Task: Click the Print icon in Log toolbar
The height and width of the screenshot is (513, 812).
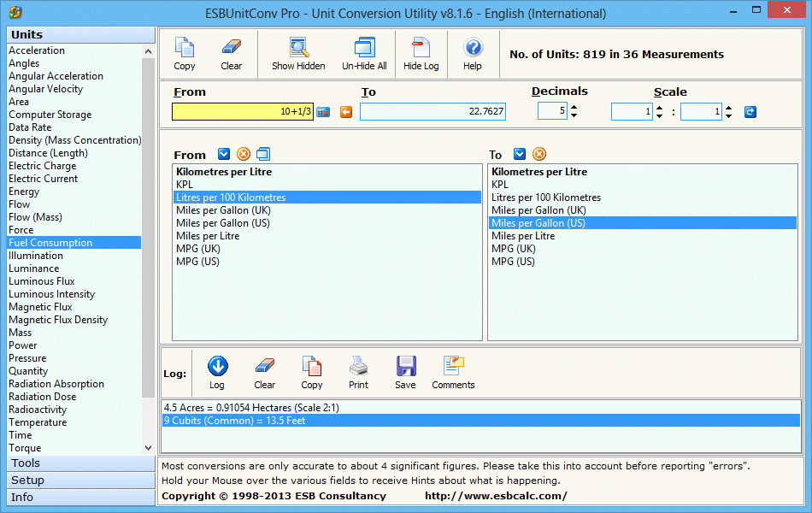Action: click(358, 366)
